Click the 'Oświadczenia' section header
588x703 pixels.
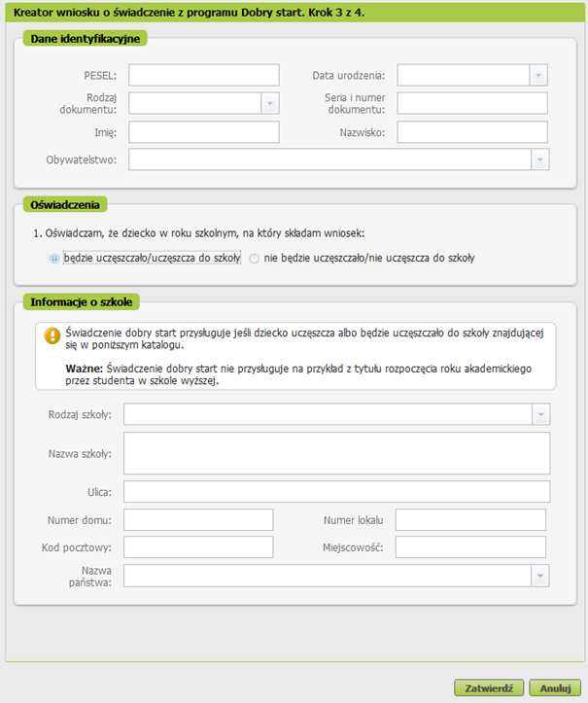[x=65, y=205]
